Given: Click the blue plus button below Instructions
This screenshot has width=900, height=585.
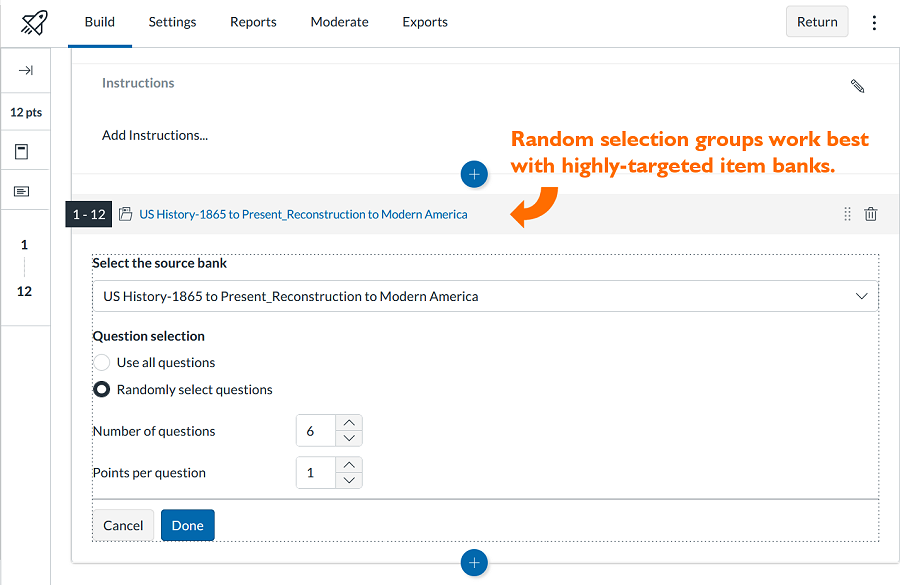Looking at the screenshot, I should click(474, 174).
